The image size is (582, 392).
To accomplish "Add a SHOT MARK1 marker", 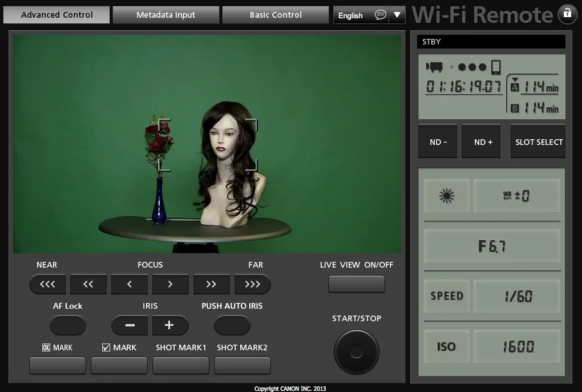I will click(x=180, y=366).
